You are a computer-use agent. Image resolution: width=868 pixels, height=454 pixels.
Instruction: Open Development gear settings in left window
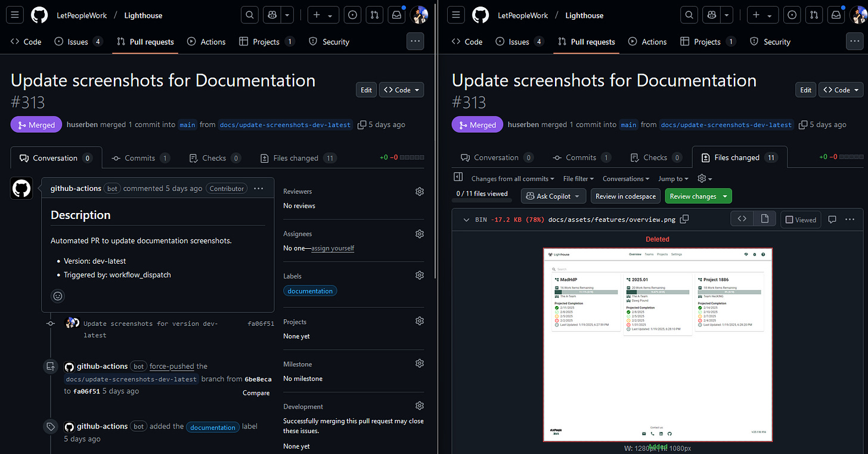point(420,406)
